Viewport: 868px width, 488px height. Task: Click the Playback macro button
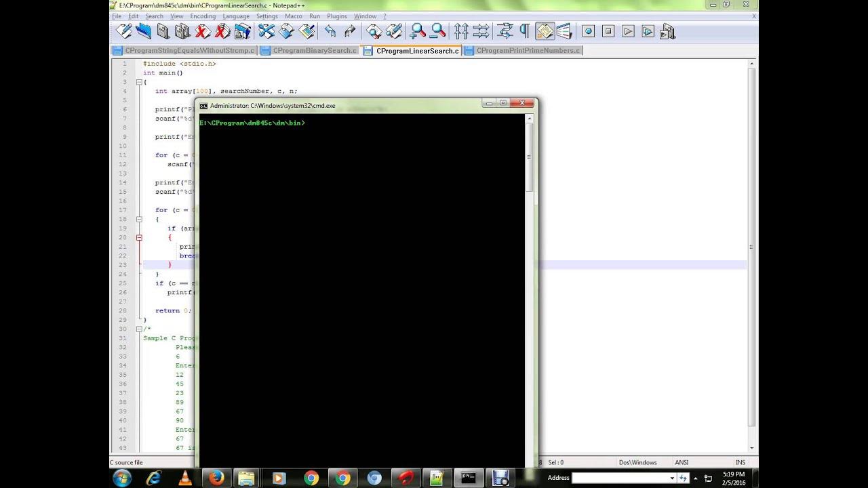[628, 31]
